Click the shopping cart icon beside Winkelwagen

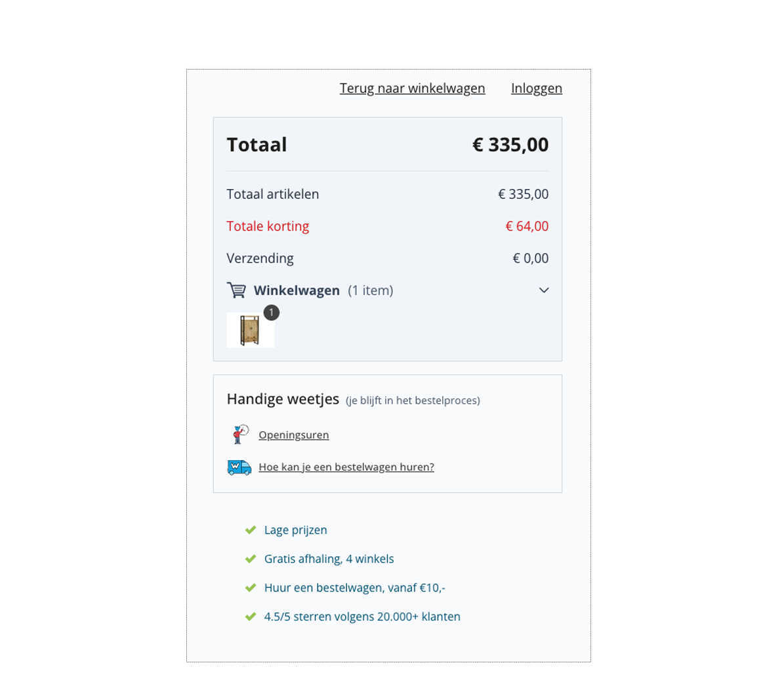click(x=236, y=290)
